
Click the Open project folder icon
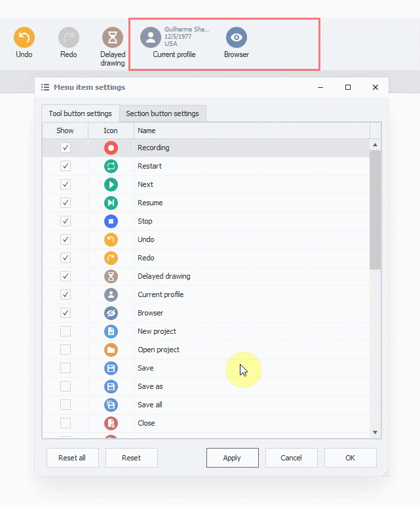coord(111,350)
